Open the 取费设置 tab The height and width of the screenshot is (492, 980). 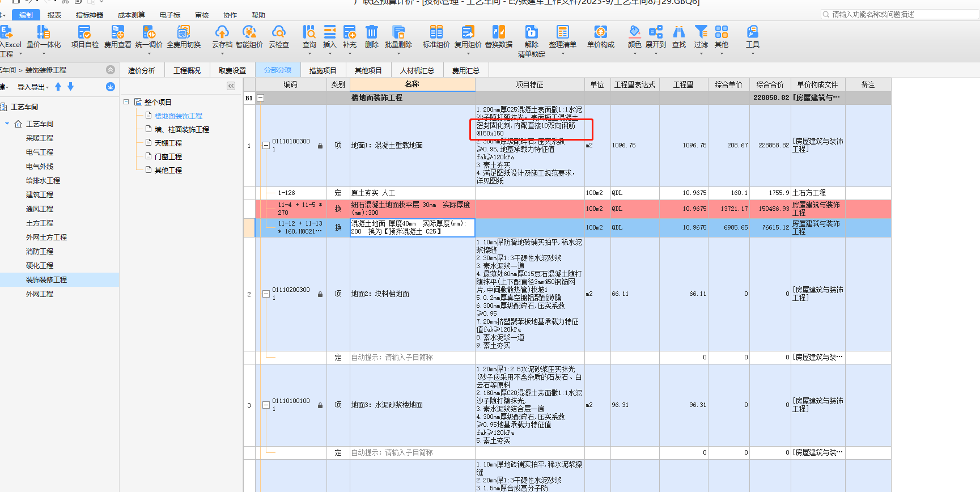tap(232, 70)
